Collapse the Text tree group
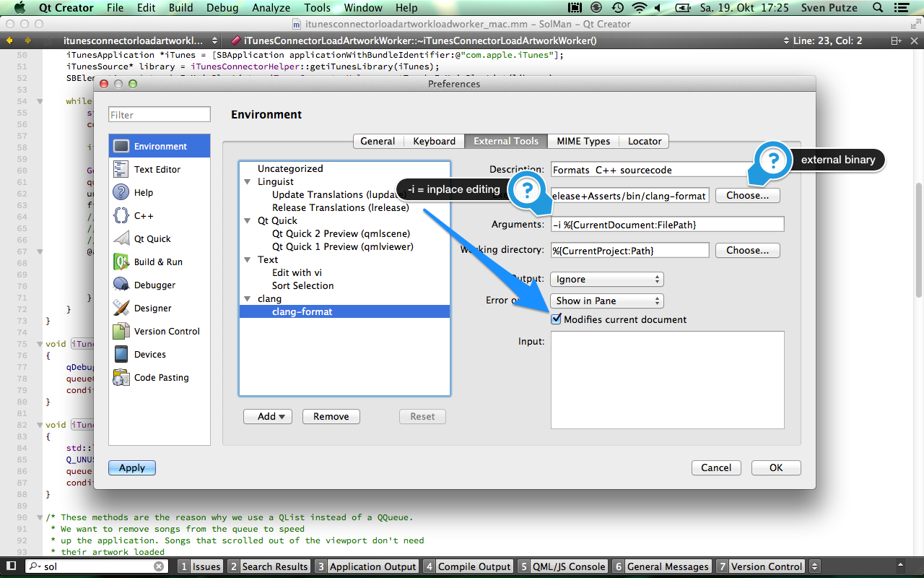924x578 pixels. click(x=248, y=259)
